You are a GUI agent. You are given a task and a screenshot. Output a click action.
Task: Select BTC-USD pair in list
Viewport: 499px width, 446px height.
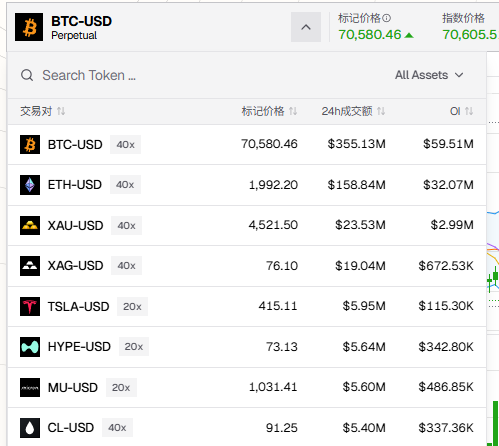[247, 144]
